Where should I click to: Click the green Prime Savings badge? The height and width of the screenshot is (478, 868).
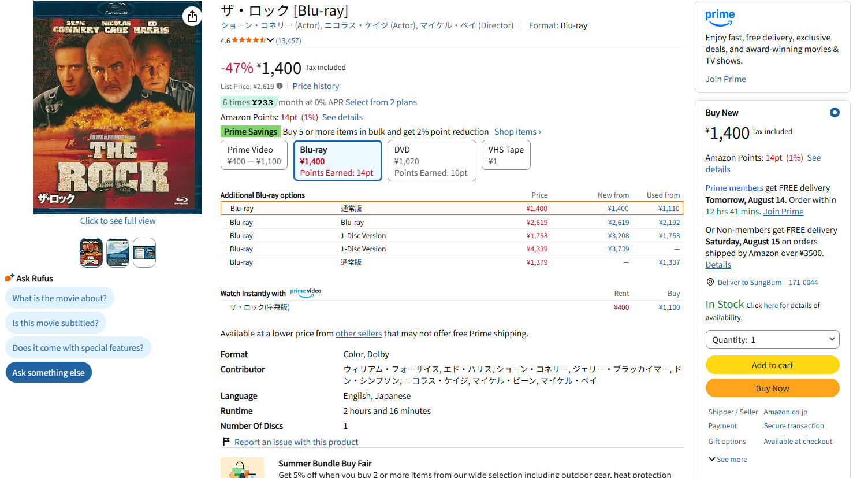[x=250, y=132]
